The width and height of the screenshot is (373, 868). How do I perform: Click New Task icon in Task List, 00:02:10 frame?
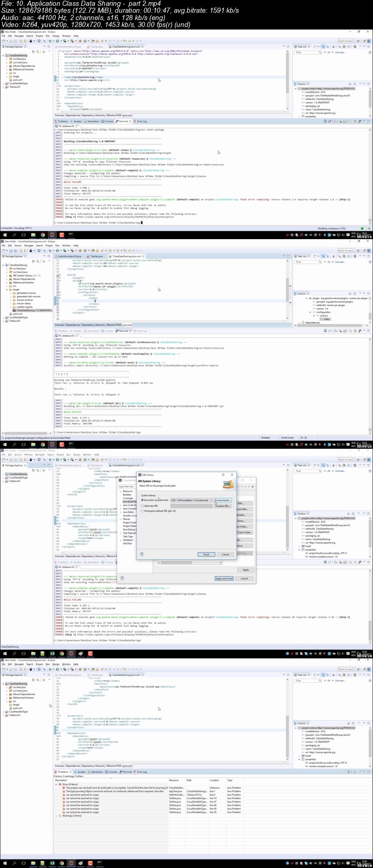315,47
